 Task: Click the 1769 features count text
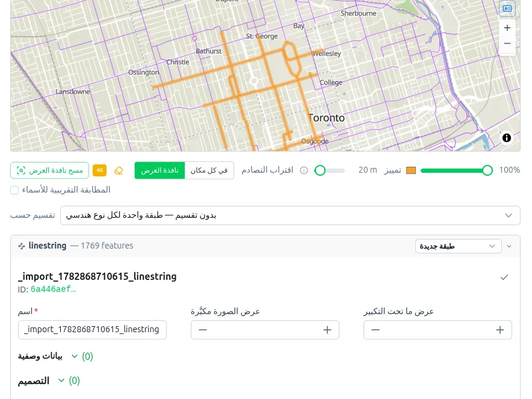pyautogui.click(x=107, y=246)
